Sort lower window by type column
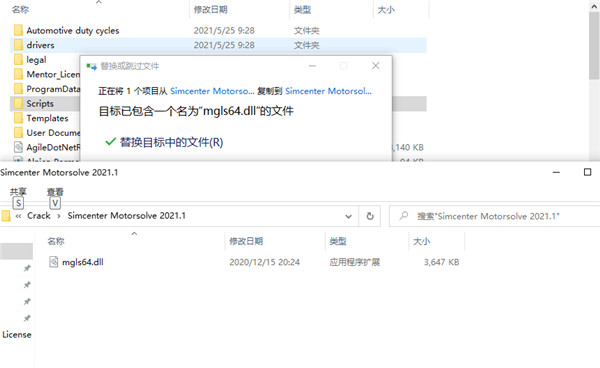The width and height of the screenshot is (600, 368). pyautogui.click(x=338, y=241)
